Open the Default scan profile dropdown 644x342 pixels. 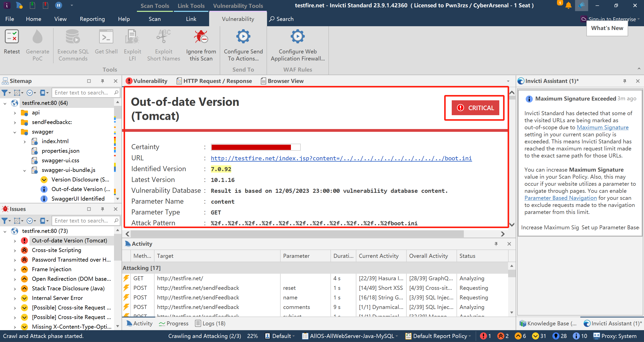(x=280, y=336)
